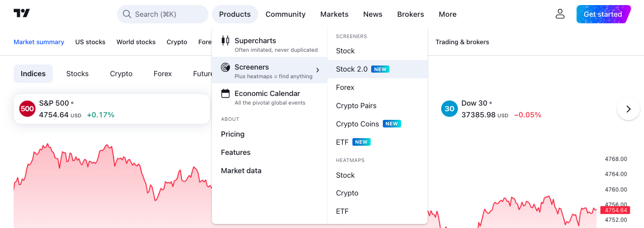Click the S&P 500 red badge

click(27, 109)
